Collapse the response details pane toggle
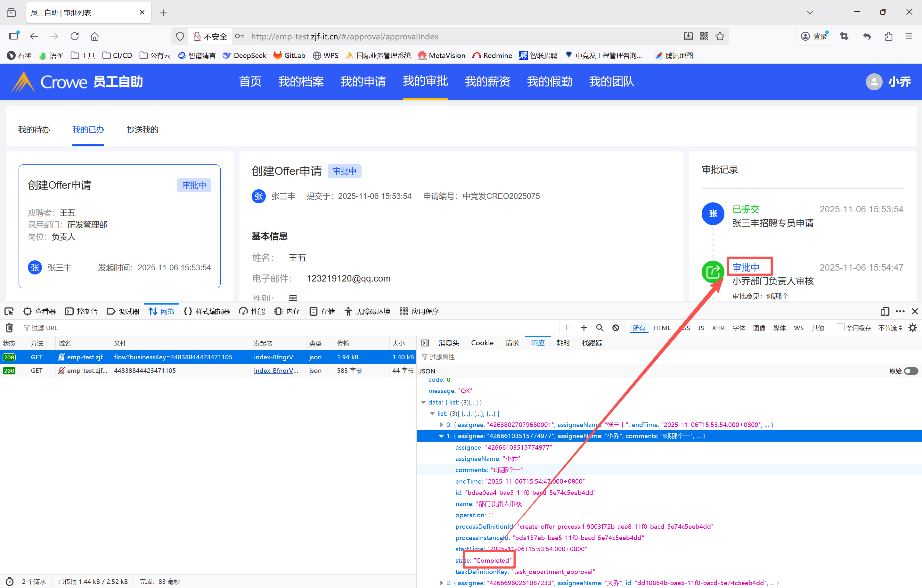The width and height of the screenshot is (922, 588). pos(425,343)
